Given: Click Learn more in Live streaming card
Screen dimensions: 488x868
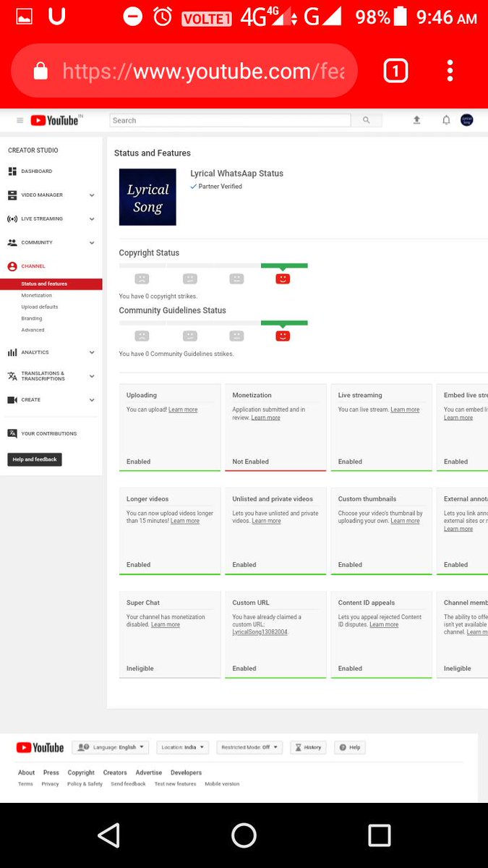Looking at the screenshot, I should pos(405,409).
